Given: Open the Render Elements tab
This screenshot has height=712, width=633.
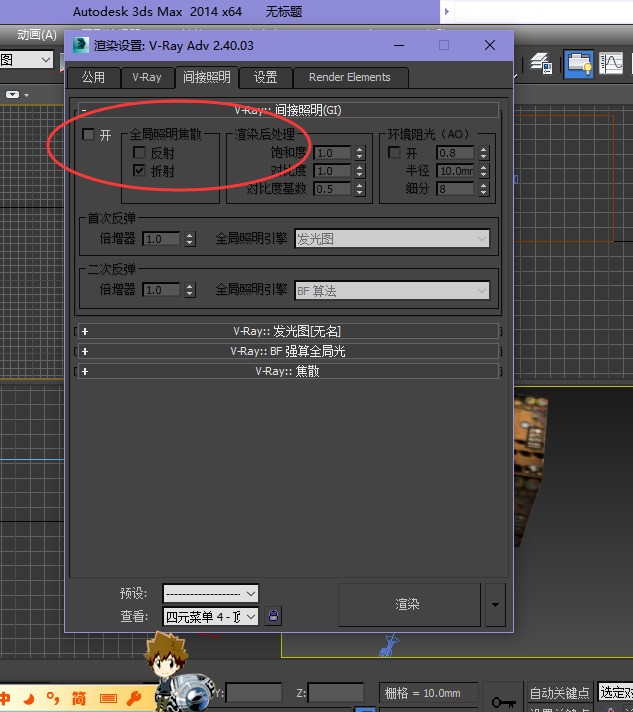Looking at the screenshot, I should pyautogui.click(x=350, y=78).
